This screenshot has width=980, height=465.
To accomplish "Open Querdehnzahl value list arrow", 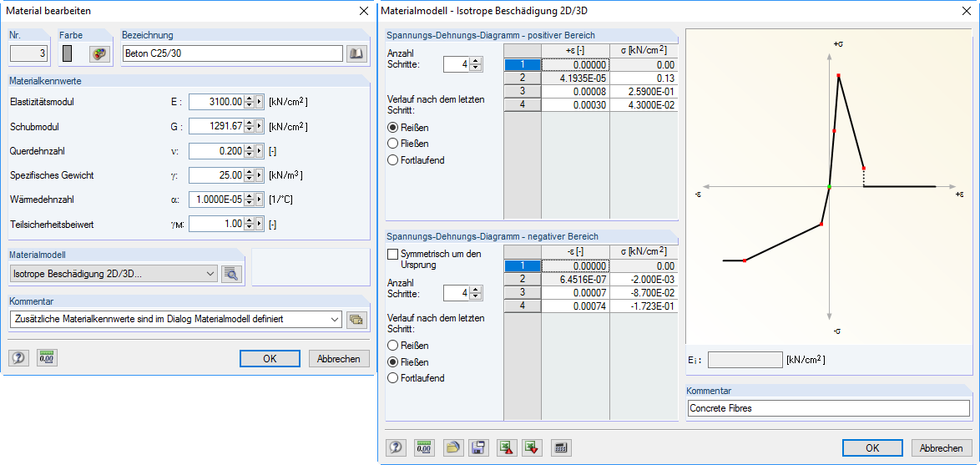I will [260, 150].
